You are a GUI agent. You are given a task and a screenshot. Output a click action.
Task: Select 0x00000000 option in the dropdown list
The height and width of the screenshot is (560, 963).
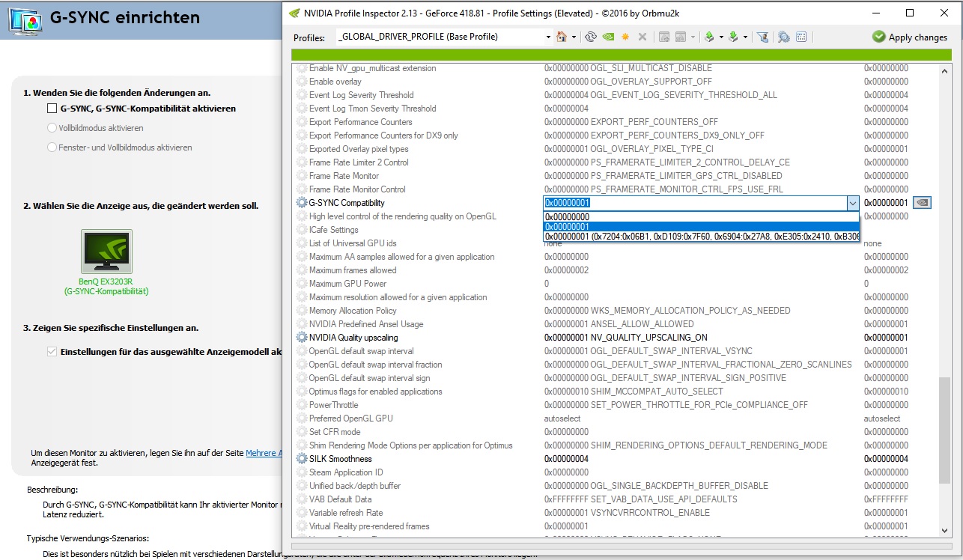(x=702, y=216)
